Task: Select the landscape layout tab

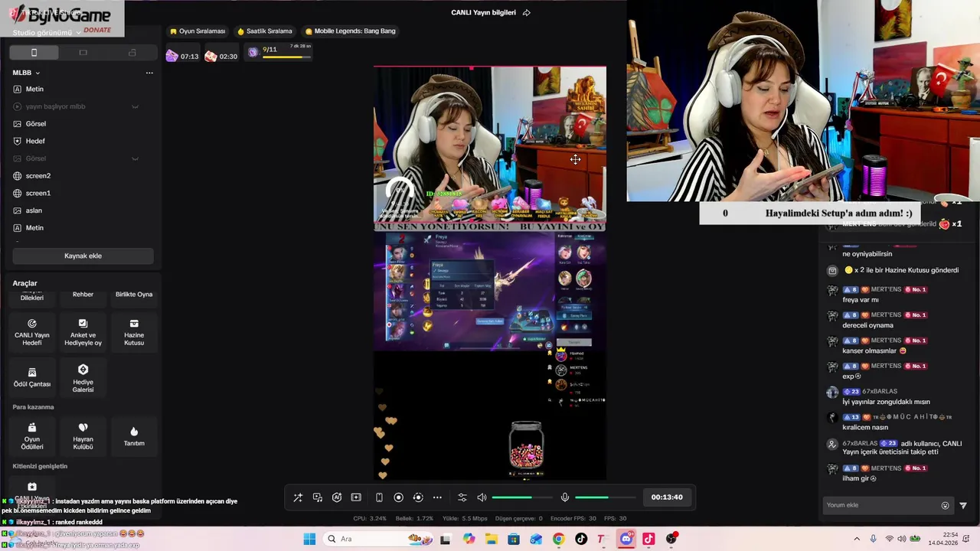Action: [x=83, y=52]
